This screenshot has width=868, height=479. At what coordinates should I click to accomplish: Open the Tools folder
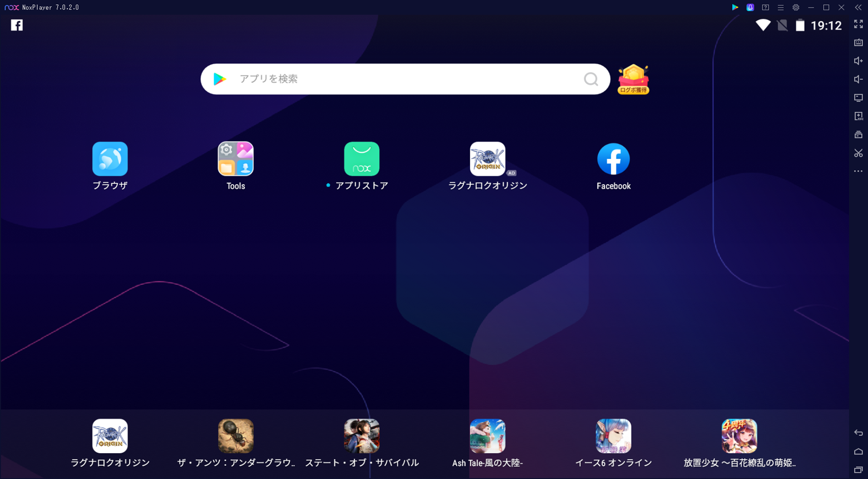tap(236, 159)
